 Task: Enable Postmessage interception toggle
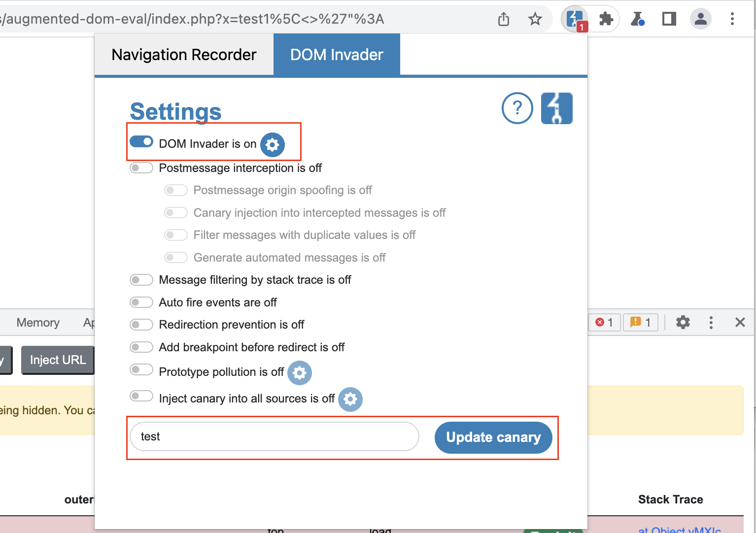click(141, 168)
